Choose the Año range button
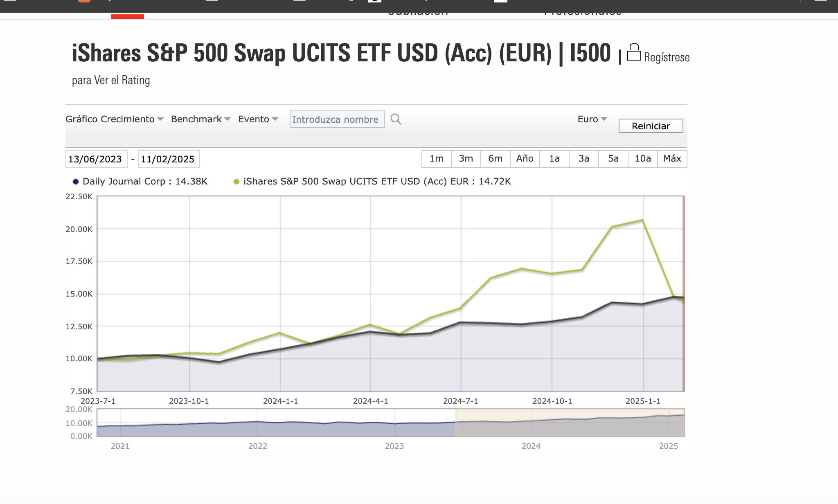 pos(525,159)
